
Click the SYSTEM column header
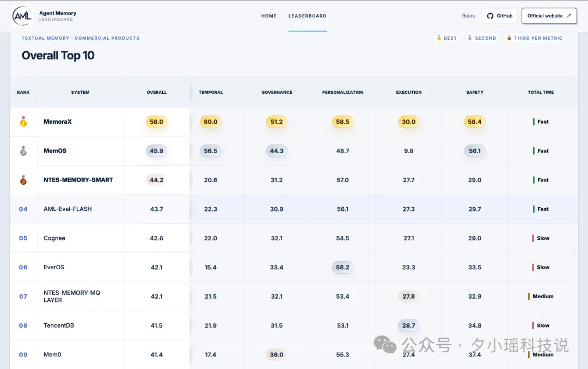(80, 92)
